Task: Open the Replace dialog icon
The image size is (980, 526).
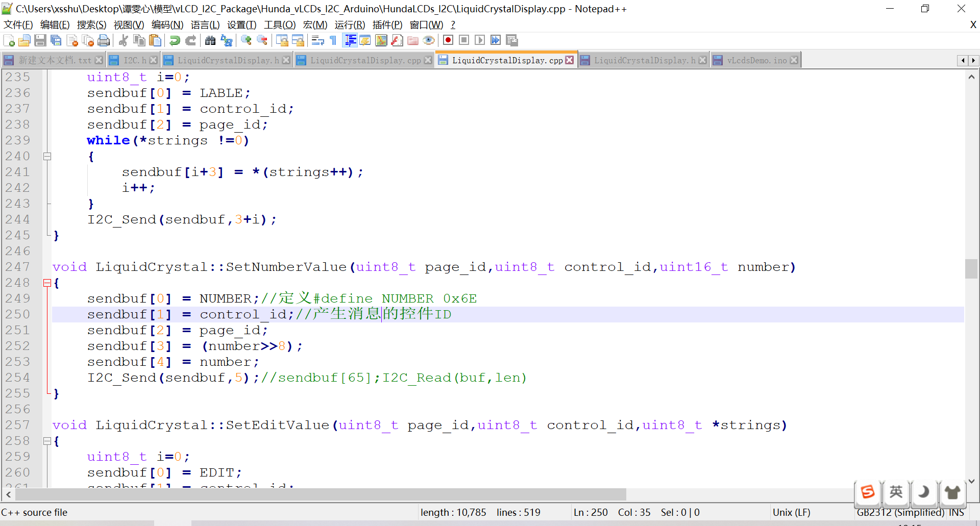Action: pos(226,40)
